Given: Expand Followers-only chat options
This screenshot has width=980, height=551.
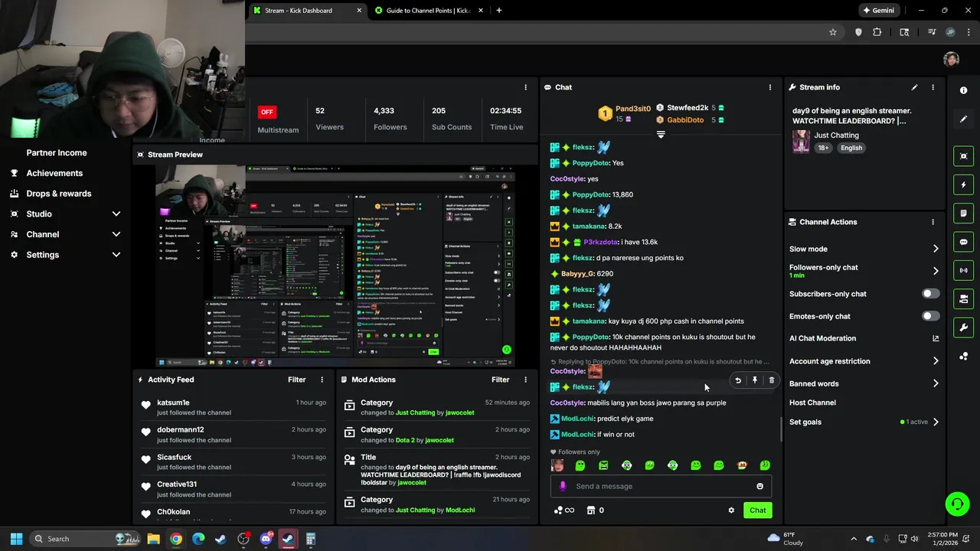Looking at the screenshot, I should 936,271.
